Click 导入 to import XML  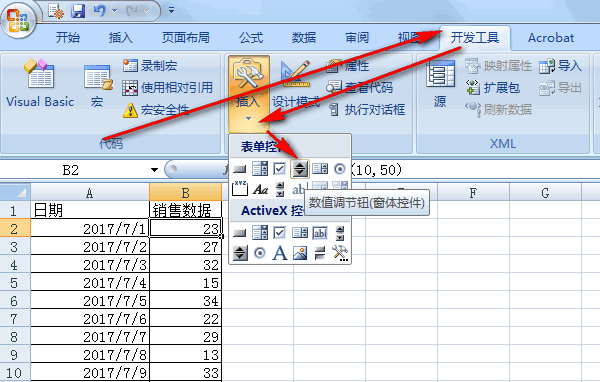click(x=561, y=65)
